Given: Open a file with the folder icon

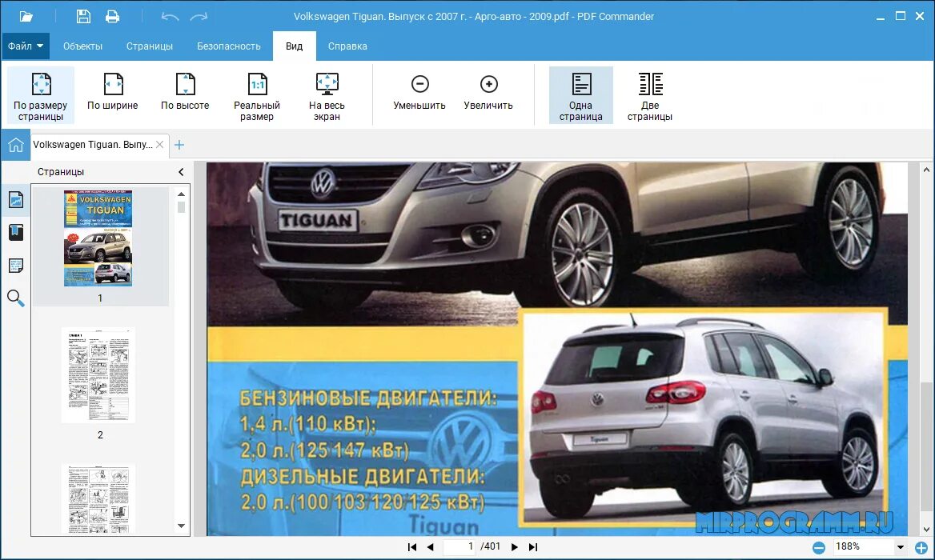Looking at the screenshot, I should point(26,17).
